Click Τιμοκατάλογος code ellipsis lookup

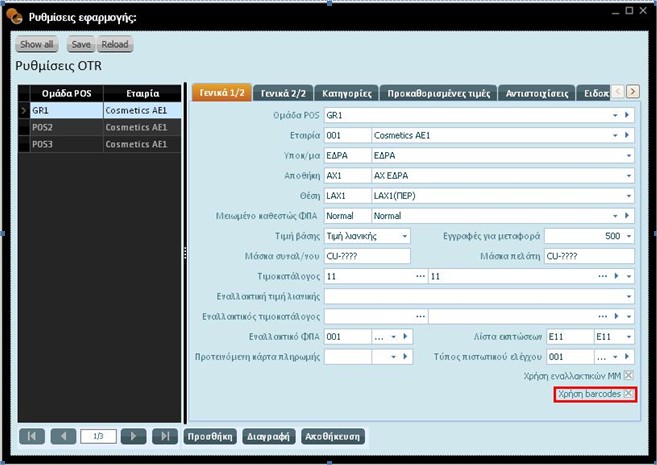pyautogui.click(x=420, y=276)
